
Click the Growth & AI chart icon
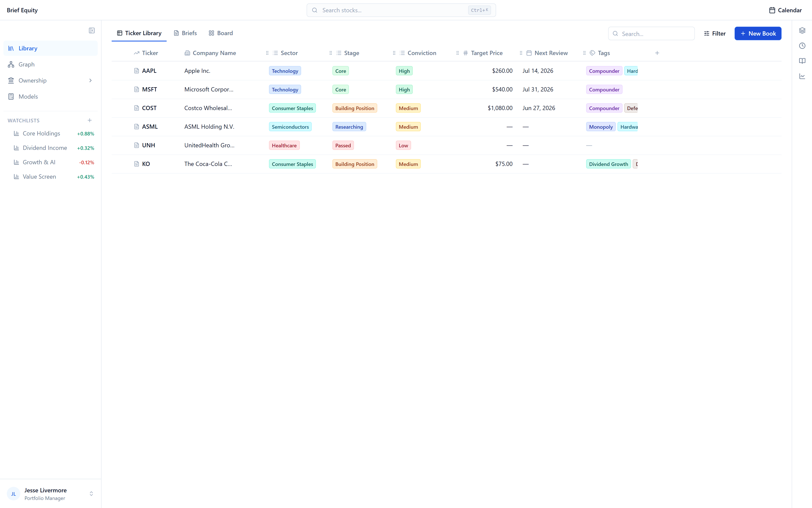click(x=16, y=162)
